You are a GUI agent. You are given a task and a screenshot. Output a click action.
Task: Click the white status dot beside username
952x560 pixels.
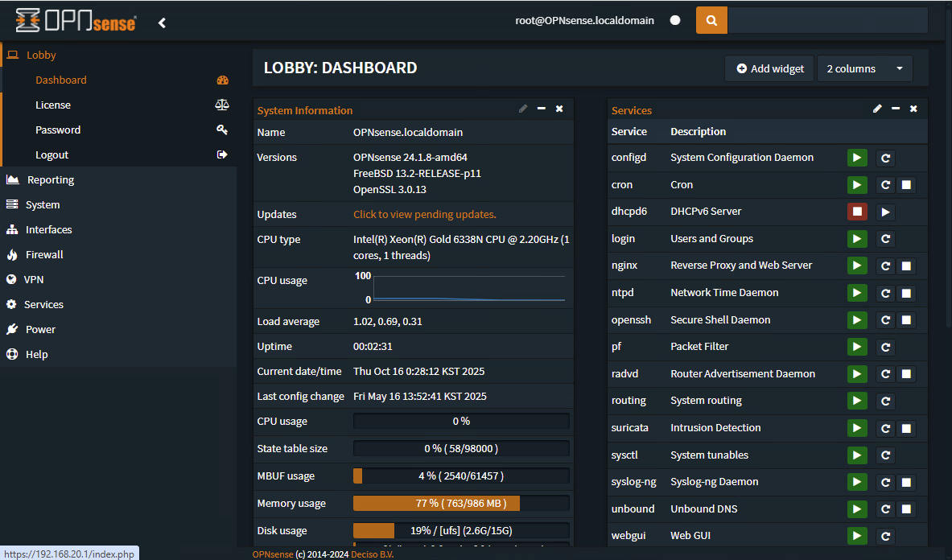[x=675, y=21]
